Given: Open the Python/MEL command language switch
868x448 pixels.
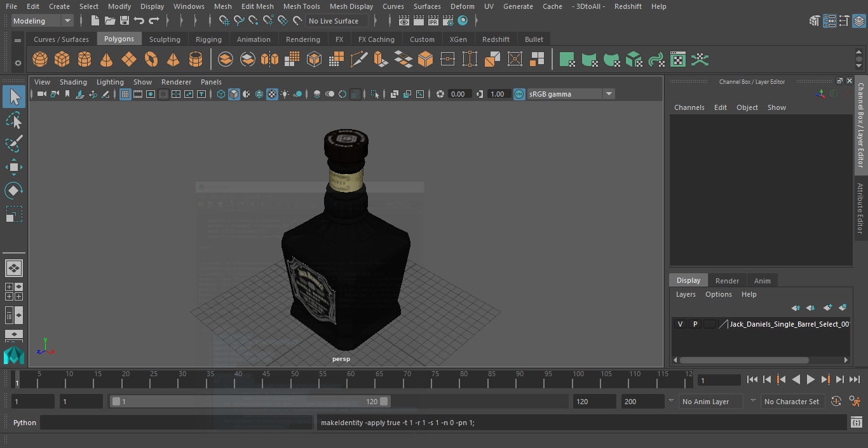Looking at the screenshot, I should (x=25, y=423).
